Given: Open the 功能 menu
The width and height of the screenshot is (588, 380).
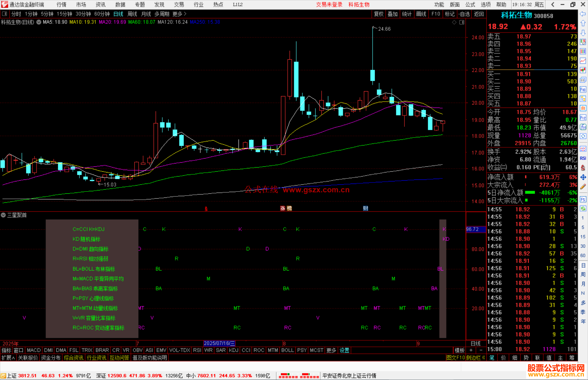Looking at the screenshot, I should click(x=439, y=4).
